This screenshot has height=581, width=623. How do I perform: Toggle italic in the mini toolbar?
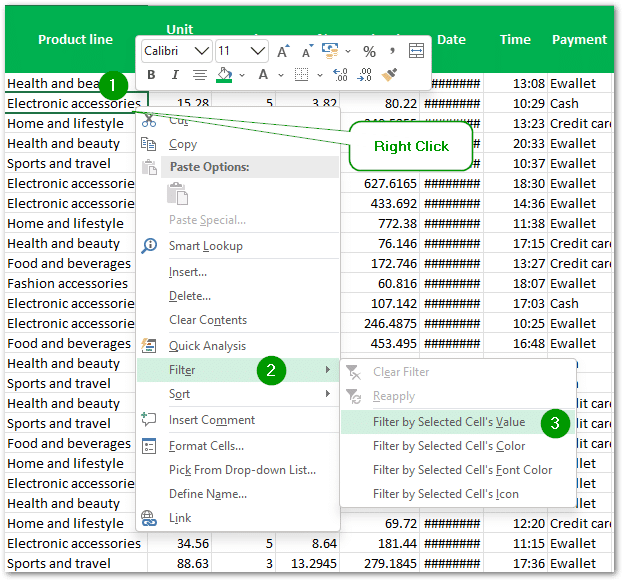(x=174, y=75)
